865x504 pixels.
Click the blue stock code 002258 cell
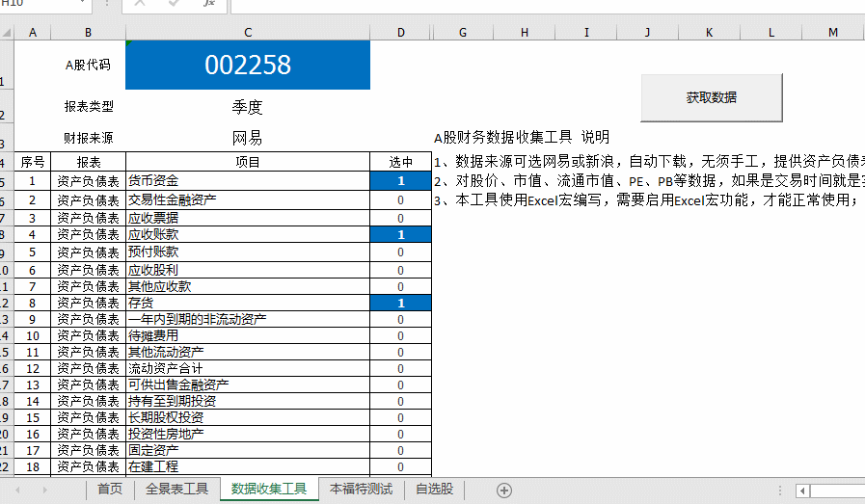247,65
